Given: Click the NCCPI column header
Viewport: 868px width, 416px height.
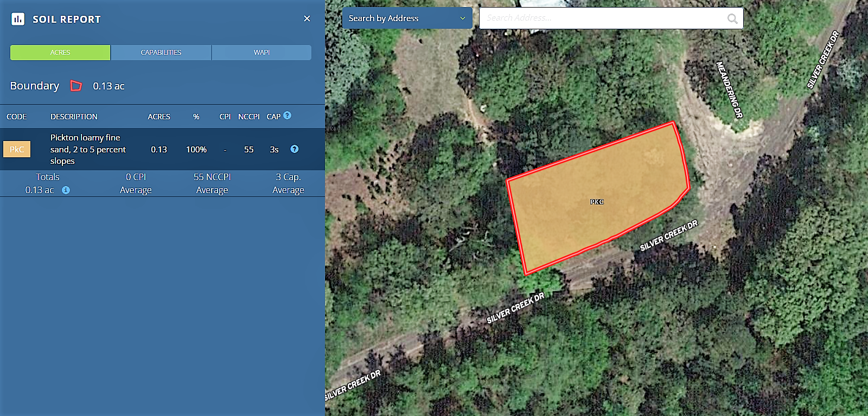Looking at the screenshot, I should click(248, 117).
